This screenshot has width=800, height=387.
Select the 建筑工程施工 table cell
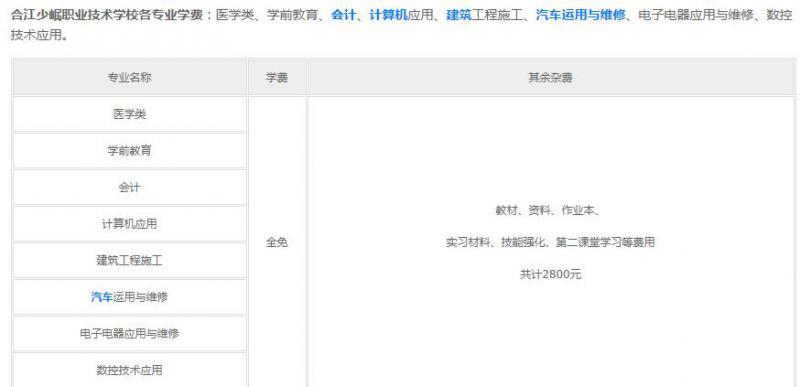130,261
